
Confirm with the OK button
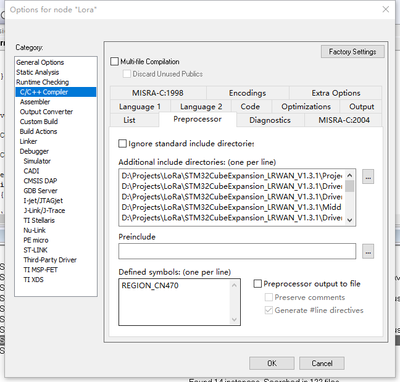click(272, 363)
